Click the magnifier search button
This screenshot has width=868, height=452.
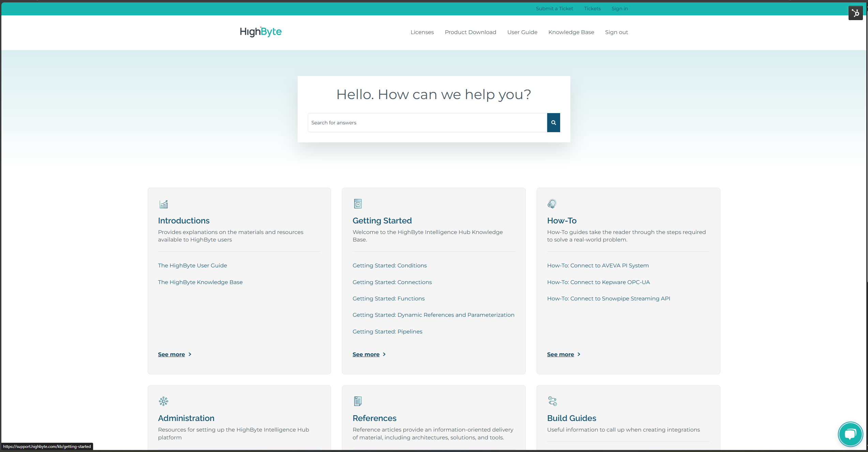pos(553,123)
